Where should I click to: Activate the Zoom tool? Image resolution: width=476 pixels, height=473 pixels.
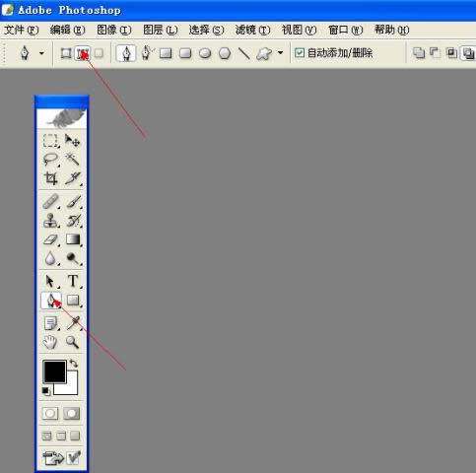tap(72, 342)
